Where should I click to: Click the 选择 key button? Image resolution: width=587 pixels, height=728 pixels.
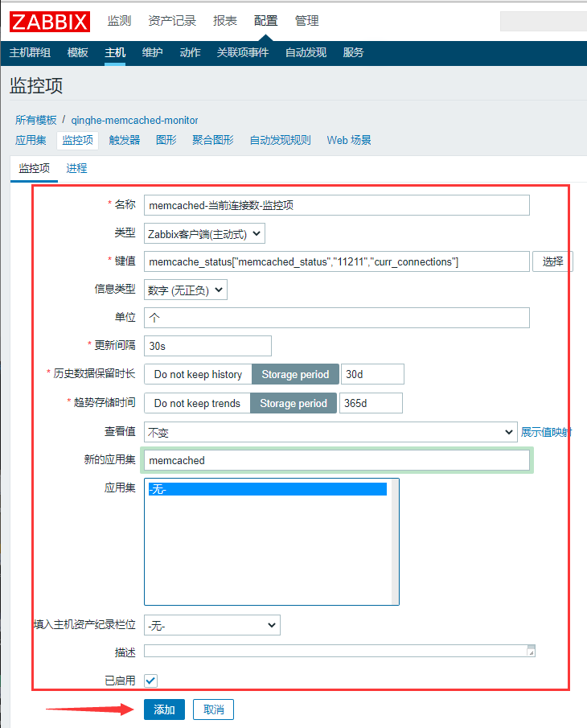click(552, 262)
